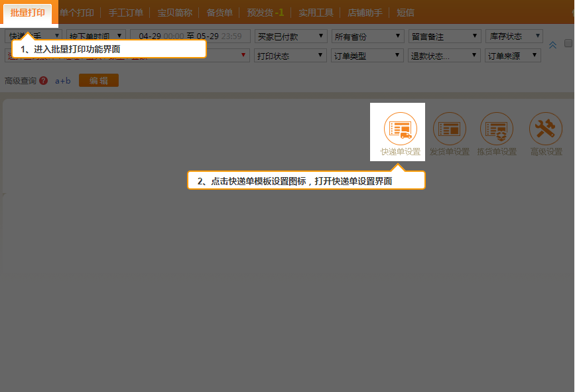This screenshot has height=392, width=575.
Task: Expand the 留言备注 dropdown
Action: click(445, 36)
